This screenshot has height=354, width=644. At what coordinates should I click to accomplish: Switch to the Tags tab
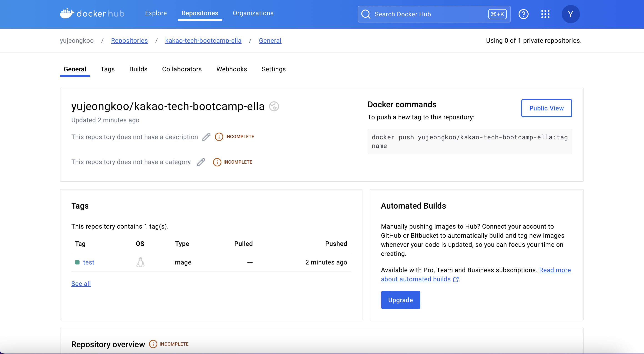[107, 69]
